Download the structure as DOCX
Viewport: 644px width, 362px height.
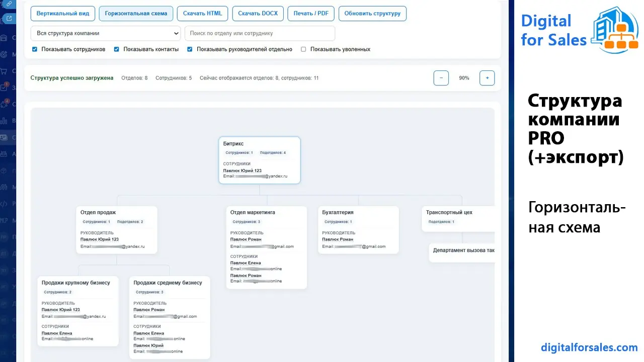pos(258,13)
